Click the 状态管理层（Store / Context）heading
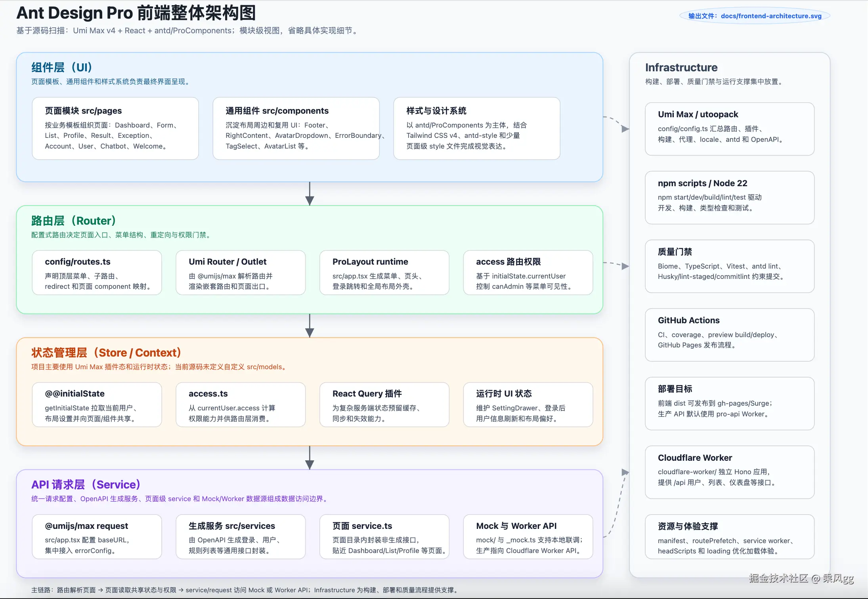The image size is (868, 599). pyautogui.click(x=106, y=353)
